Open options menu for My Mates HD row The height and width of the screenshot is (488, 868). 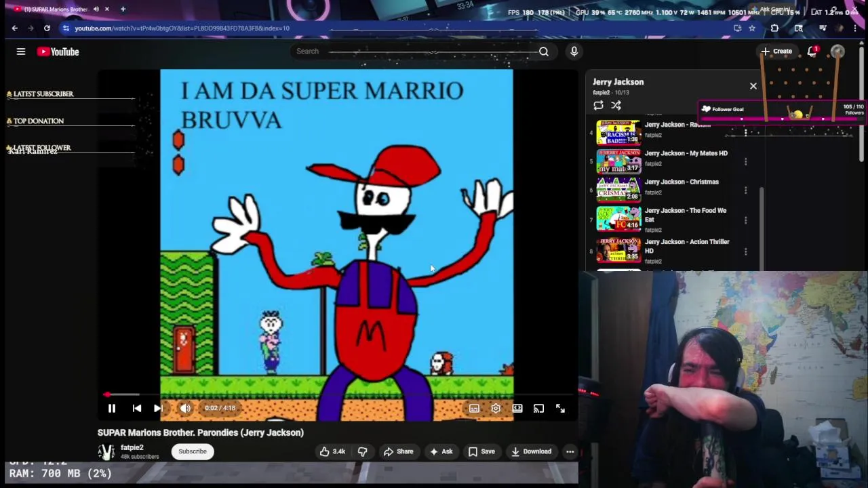pos(745,161)
